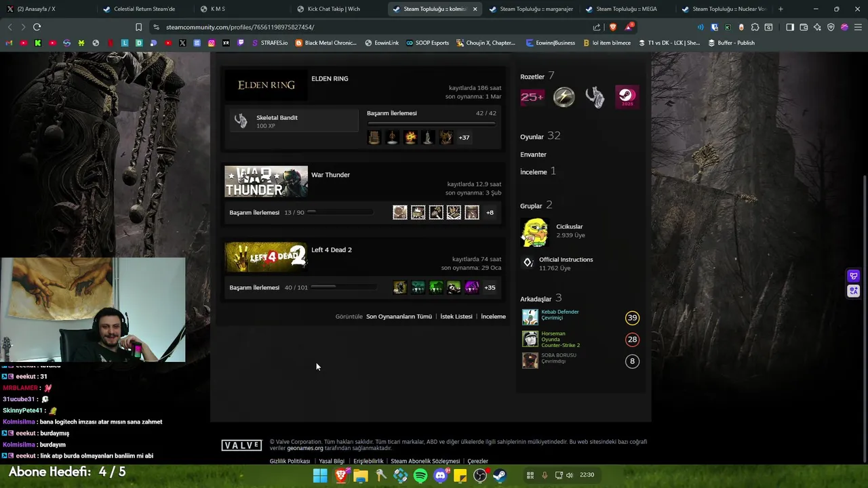Expand the +8 War Thunder achievements
This screenshot has height=488, width=868.
tap(490, 213)
